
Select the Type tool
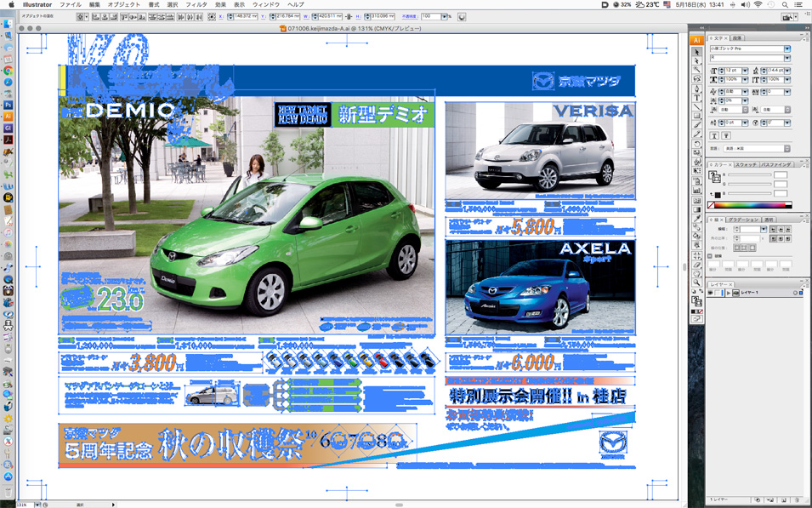tap(696, 98)
